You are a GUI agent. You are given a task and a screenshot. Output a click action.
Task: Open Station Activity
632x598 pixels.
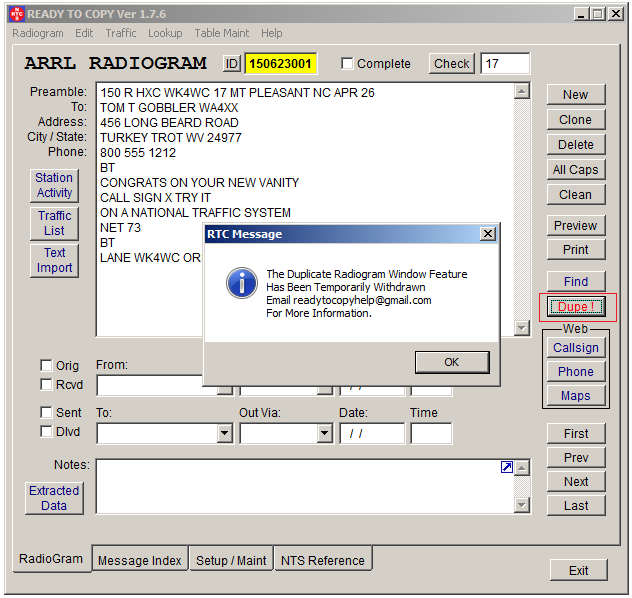click(x=54, y=185)
